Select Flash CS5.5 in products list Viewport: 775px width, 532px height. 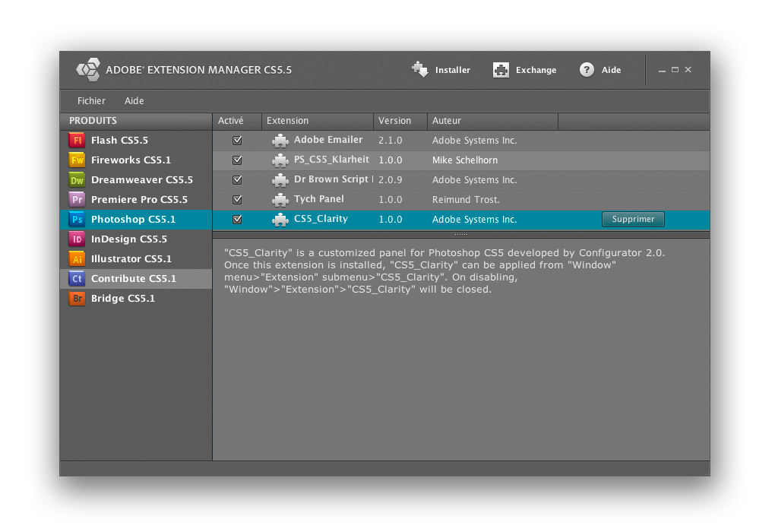pyautogui.click(x=136, y=141)
